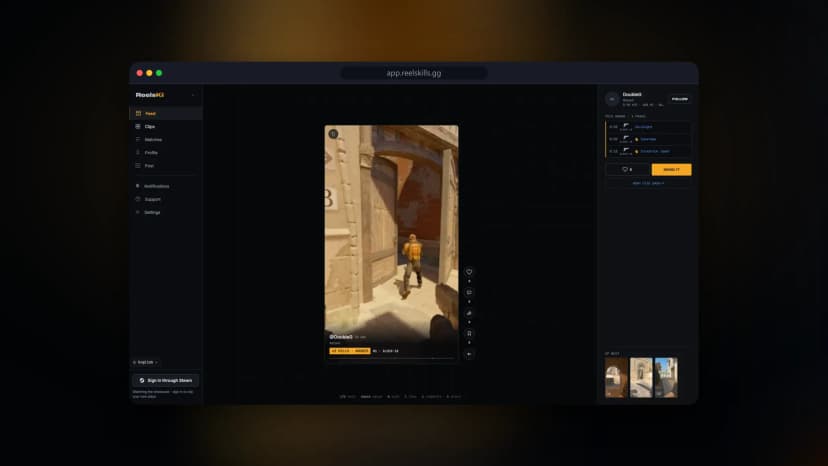This screenshot has height=466, width=828.
Task: Click the yellow kills tag on video
Action: click(350, 351)
